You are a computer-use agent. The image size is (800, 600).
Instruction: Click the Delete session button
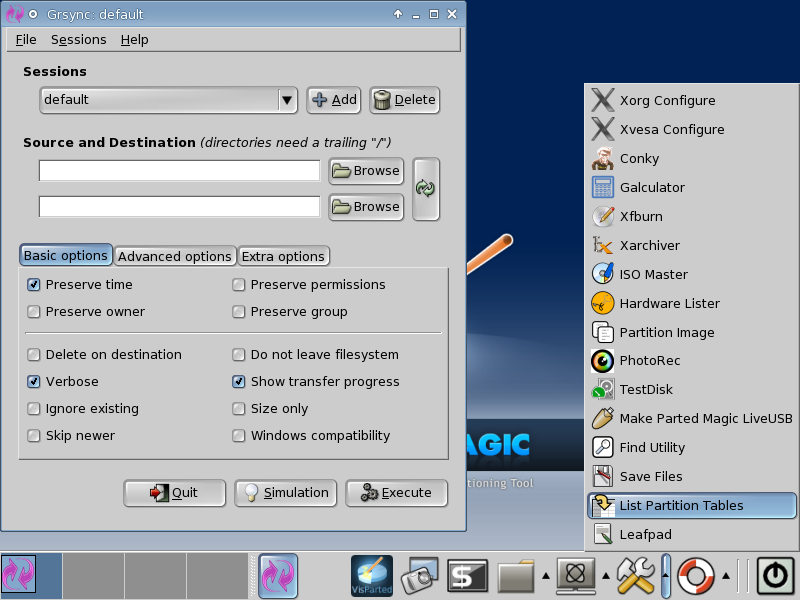(405, 100)
